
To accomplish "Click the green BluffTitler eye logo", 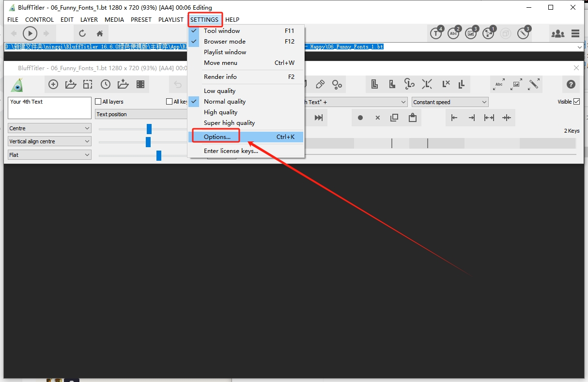I will [x=17, y=85].
